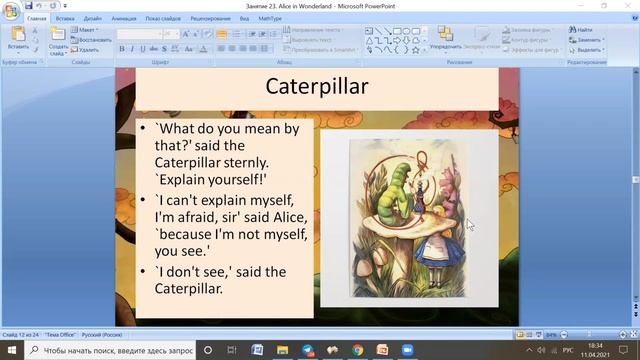Open the Вид ribbon tab
This screenshot has width=640, height=360.
coord(244,18)
